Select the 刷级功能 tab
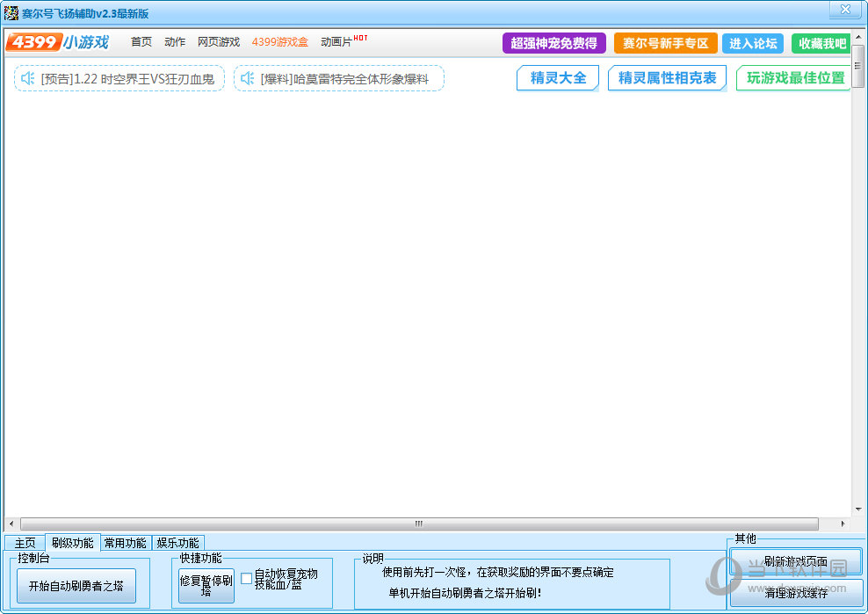The image size is (868, 614). tap(73, 543)
